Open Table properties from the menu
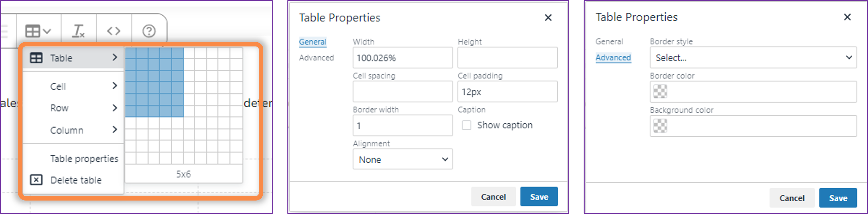The image size is (868, 214). (x=84, y=159)
